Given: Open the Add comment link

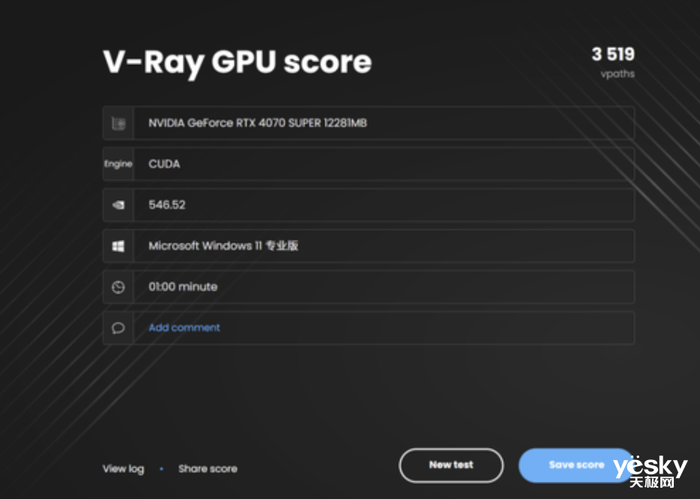Looking at the screenshot, I should coord(184,328).
